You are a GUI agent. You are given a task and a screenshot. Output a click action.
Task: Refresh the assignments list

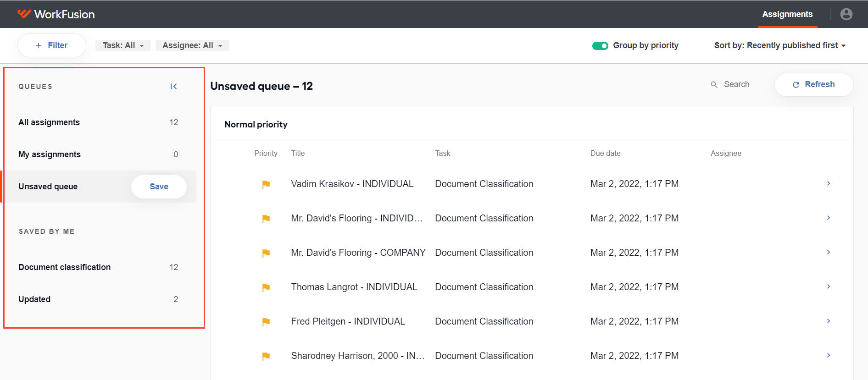[x=814, y=84]
